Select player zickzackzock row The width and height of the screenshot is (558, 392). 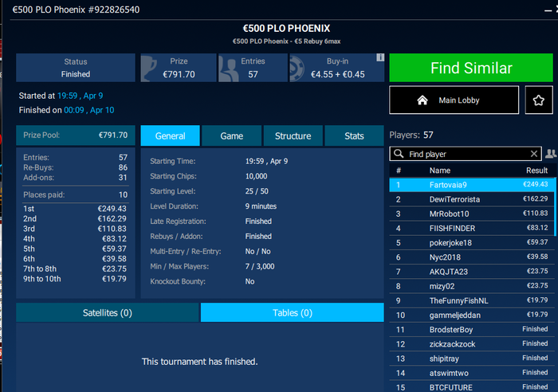(472, 344)
